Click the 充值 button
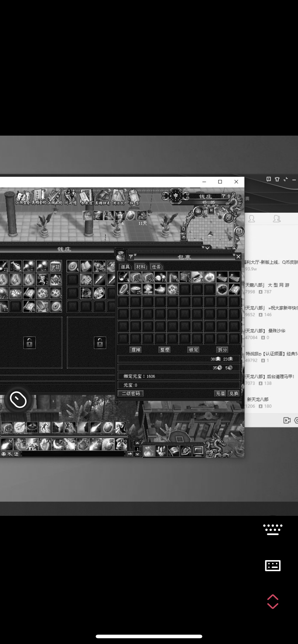298x644 pixels. click(220, 393)
